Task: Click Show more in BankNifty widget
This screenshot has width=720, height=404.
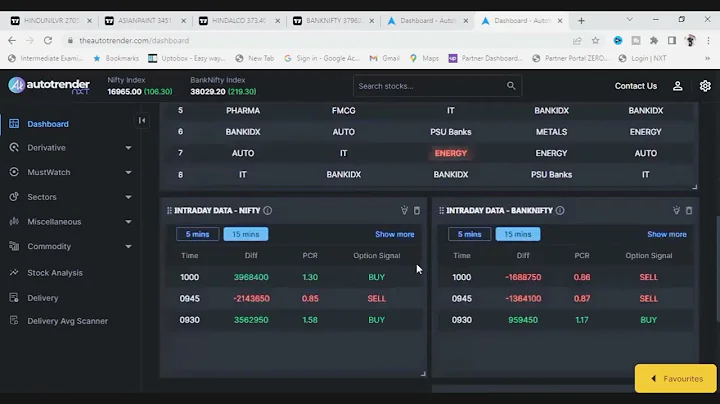Action: point(667,234)
